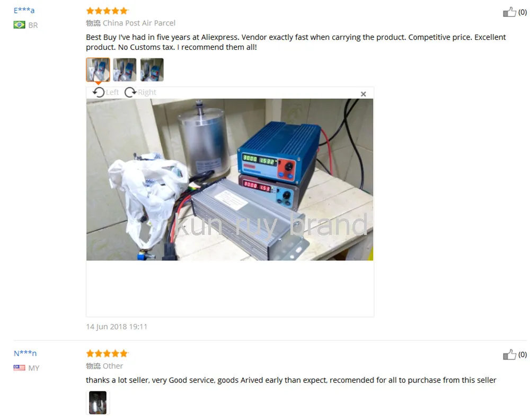This screenshot has width=530, height=420.
Task: Click the reviewer name N***n
Action: pyautogui.click(x=25, y=353)
